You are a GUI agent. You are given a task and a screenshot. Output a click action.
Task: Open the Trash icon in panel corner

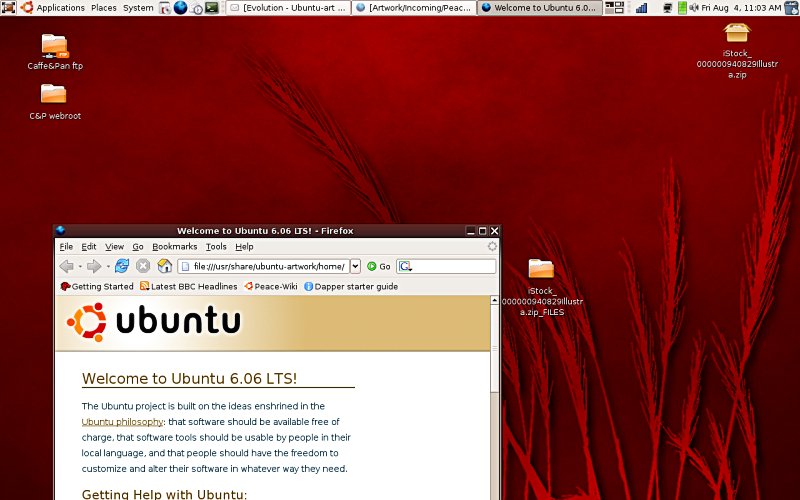[x=792, y=8]
